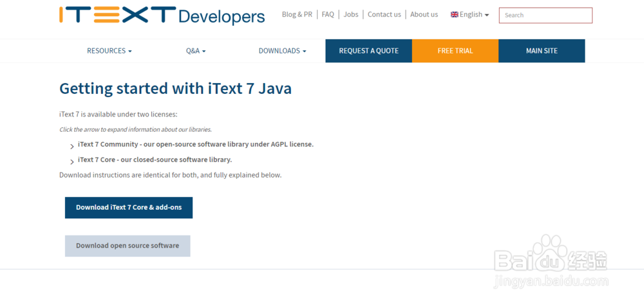Click the 'Download instructions are identical' text
The height and width of the screenshot is (303, 644).
click(x=171, y=175)
